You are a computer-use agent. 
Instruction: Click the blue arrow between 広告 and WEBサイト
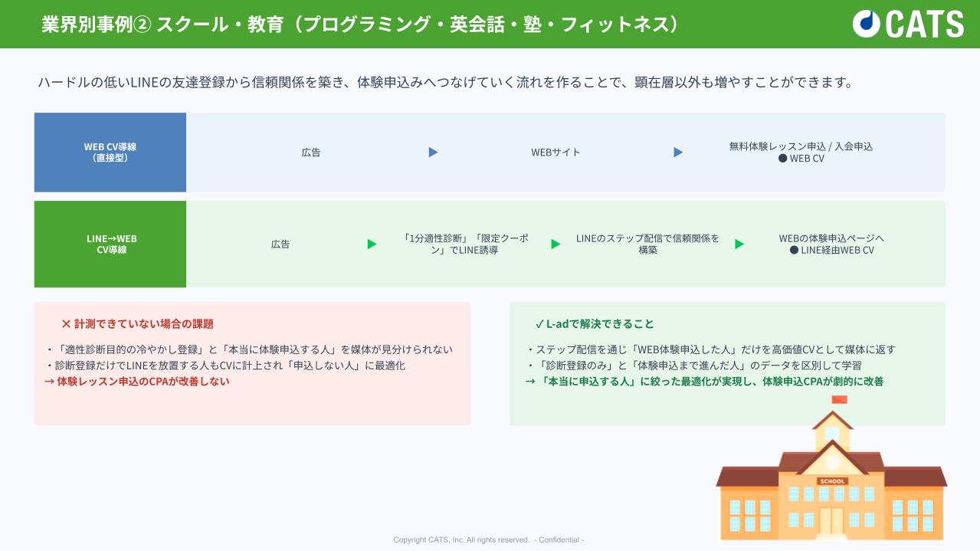(433, 153)
